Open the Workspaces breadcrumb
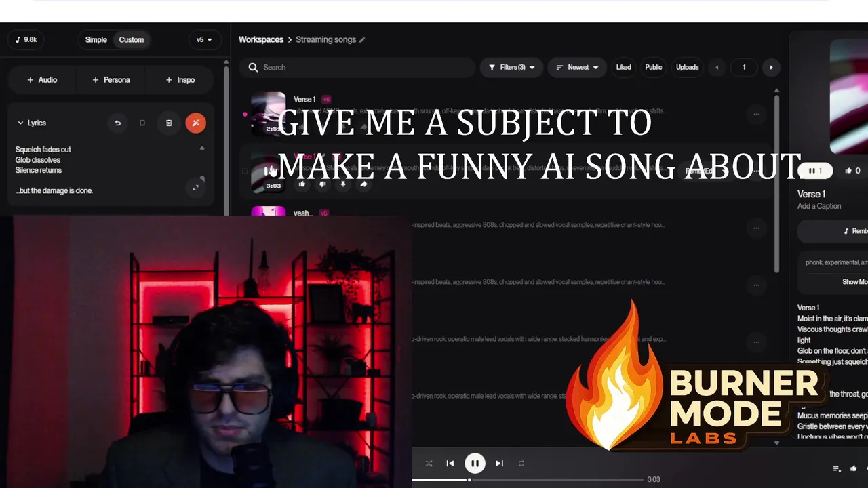Screen dimensions: 868x488 [261, 39]
